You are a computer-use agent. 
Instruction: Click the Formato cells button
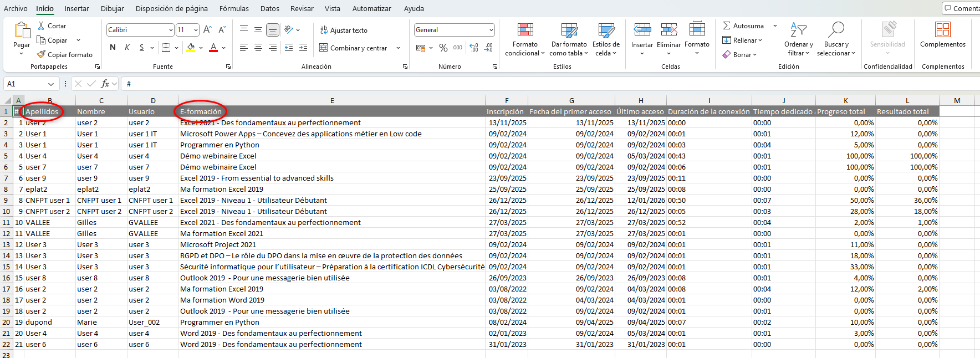(697, 39)
